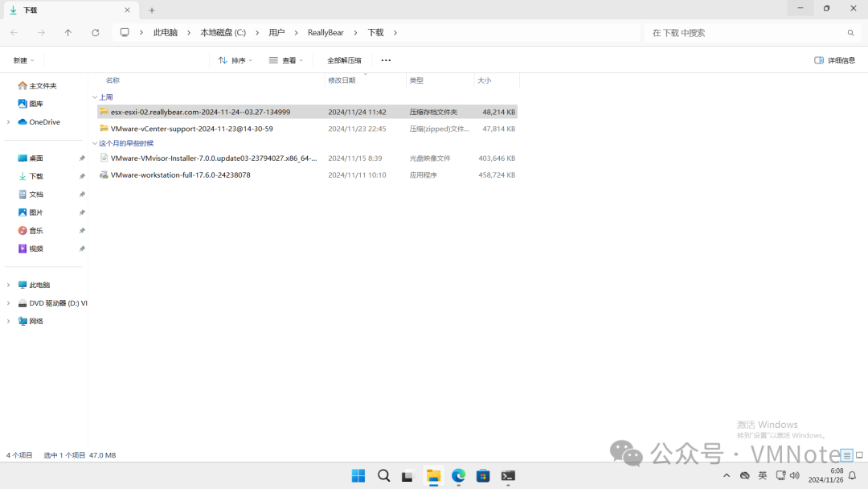Close the 下载 tab

click(x=127, y=10)
